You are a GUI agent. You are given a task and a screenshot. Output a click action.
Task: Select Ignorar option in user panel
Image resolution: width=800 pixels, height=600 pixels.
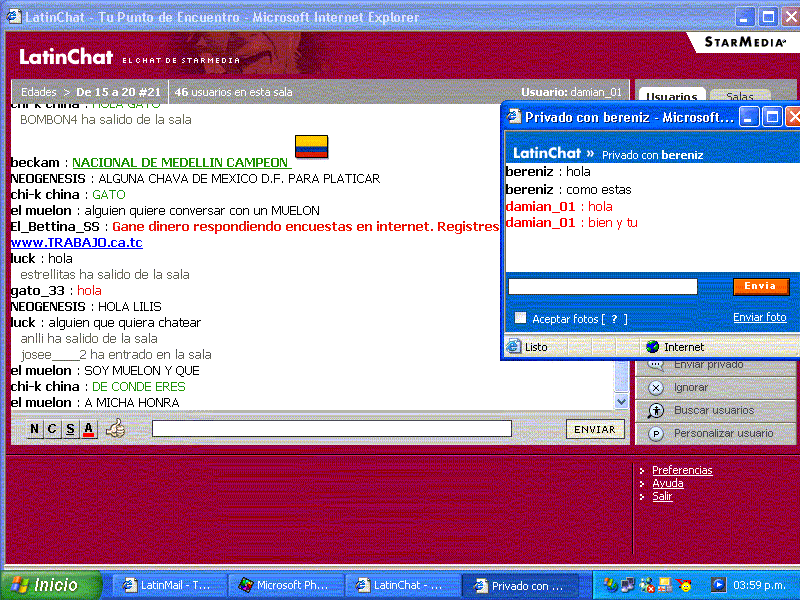click(715, 388)
